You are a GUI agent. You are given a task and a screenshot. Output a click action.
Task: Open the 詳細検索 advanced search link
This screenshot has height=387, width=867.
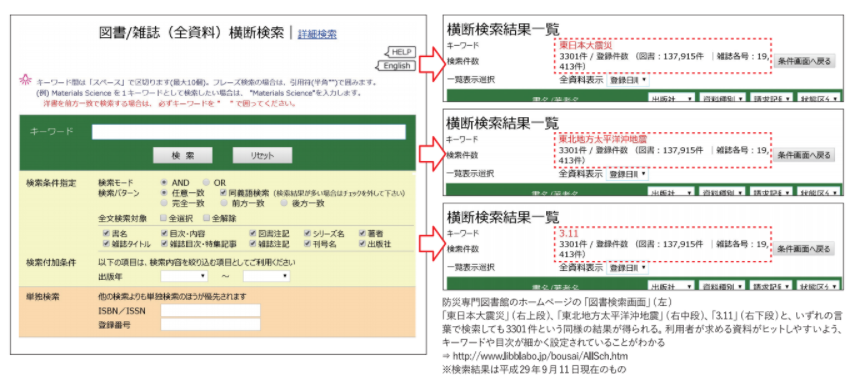[x=317, y=34]
